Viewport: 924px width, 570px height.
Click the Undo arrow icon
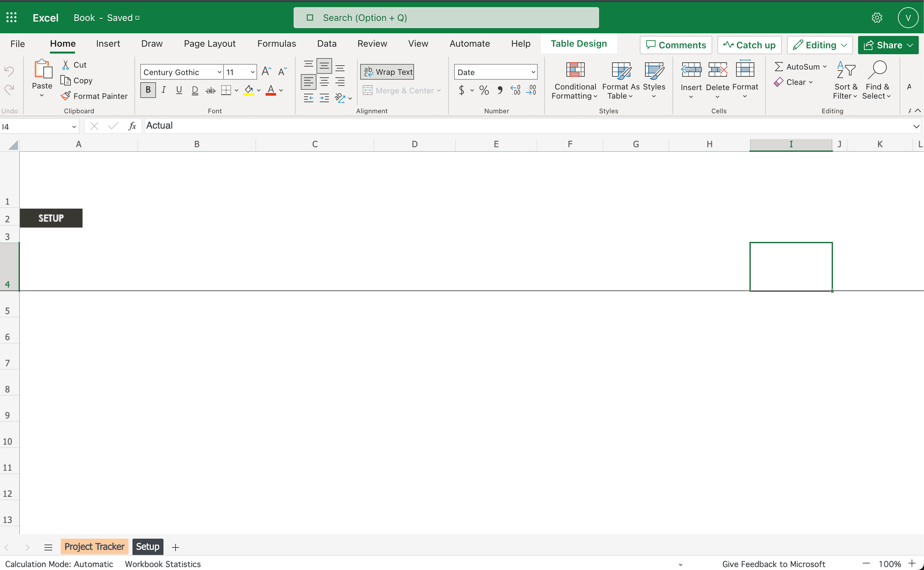pos(9,71)
